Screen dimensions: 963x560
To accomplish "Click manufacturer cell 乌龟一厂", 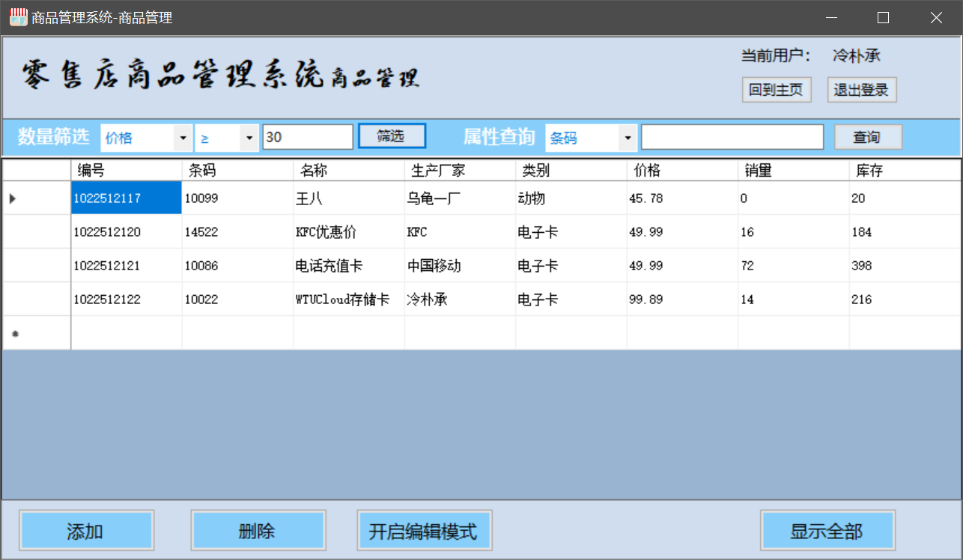I will (461, 198).
